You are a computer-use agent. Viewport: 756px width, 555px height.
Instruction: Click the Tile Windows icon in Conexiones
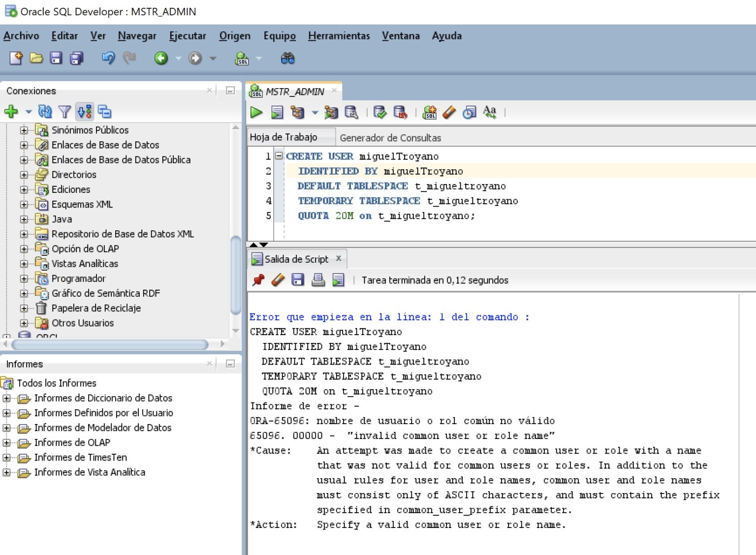104,112
